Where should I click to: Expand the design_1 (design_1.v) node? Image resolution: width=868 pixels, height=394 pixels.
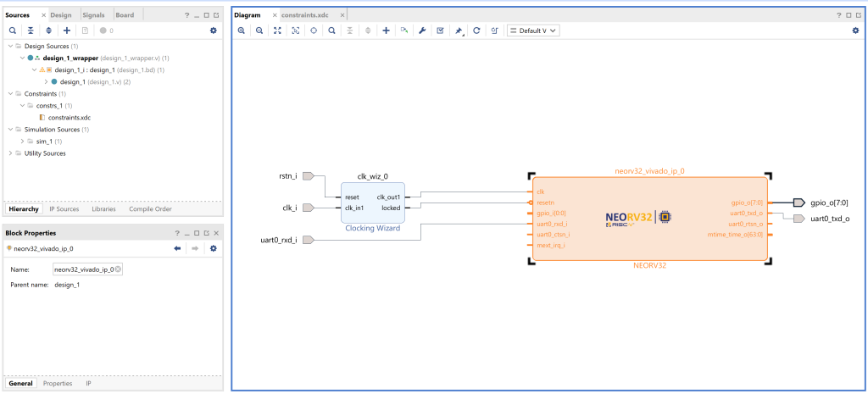coord(46,82)
